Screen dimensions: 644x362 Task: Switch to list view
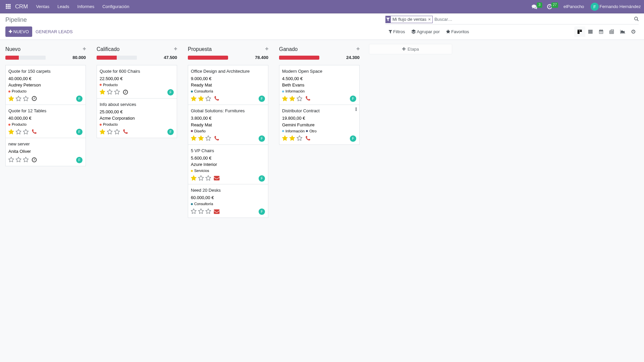(x=590, y=32)
